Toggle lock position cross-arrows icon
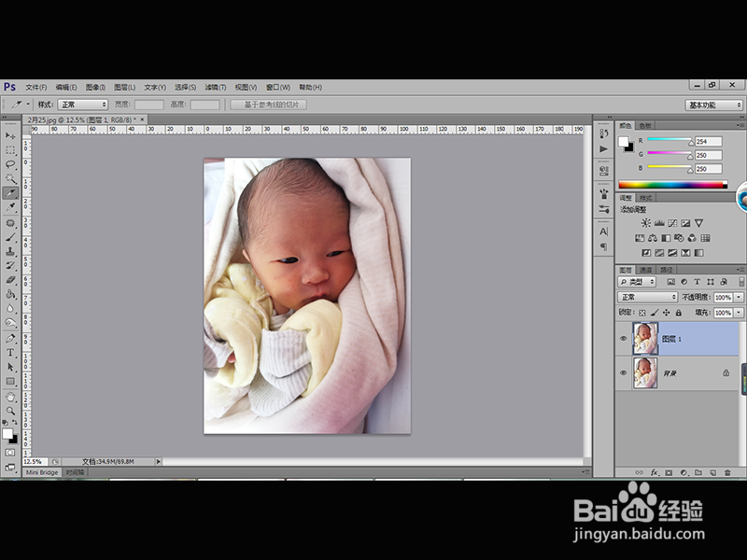Viewport: 747px width, 560px height. [666, 313]
